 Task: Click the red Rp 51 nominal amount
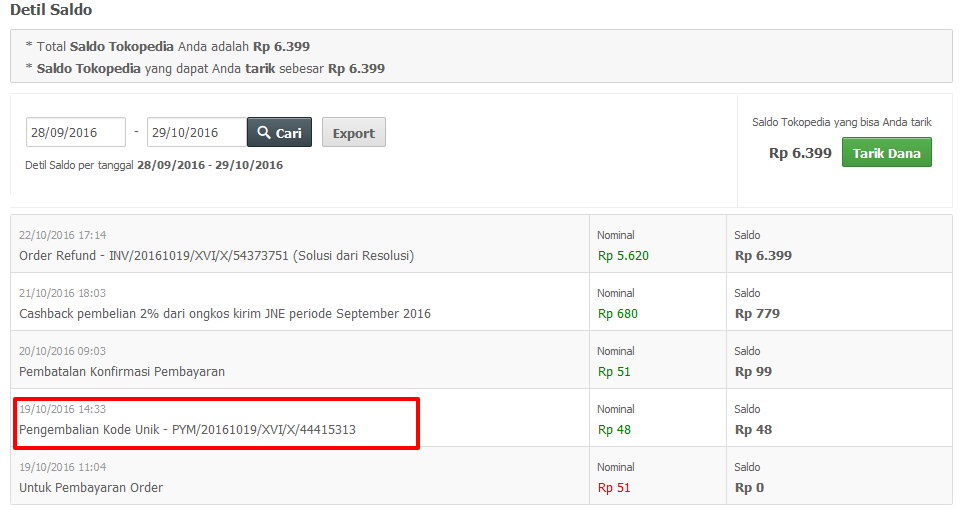click(613, 487)
